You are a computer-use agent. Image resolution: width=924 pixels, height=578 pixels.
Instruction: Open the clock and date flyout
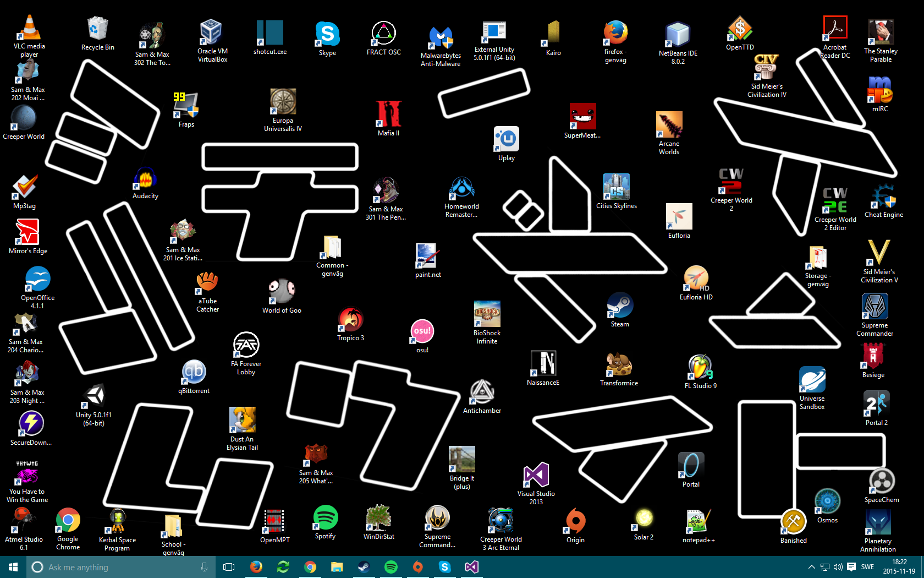coord(899,567)
